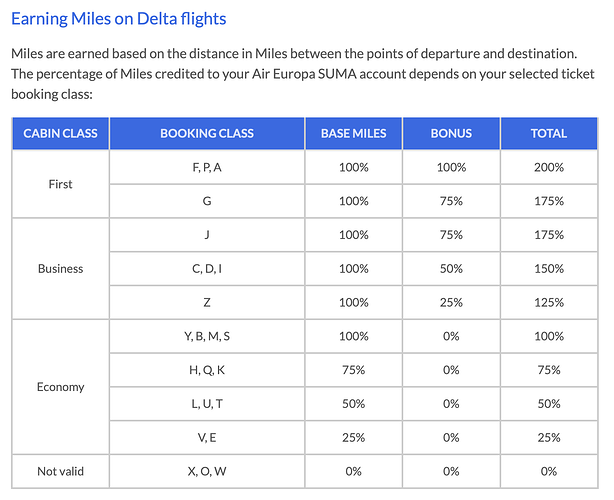This screenshot has width=614, height=500.
Task: Click the TOTAL column header
Action: (x=549, y=133)
